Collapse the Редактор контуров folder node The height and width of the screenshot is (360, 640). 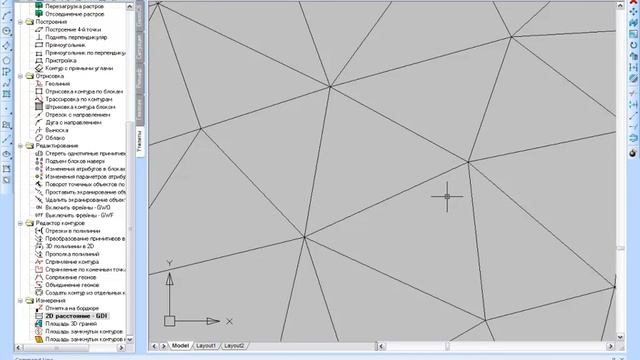[20, 223]
